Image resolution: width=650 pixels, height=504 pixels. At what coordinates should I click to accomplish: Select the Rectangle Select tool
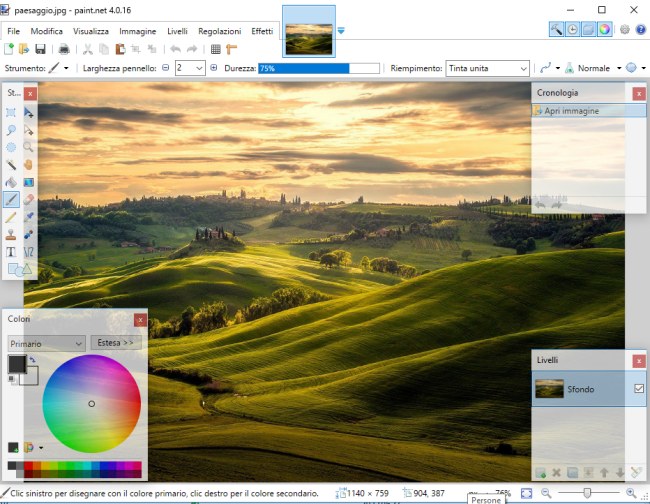tap(11, 112)
